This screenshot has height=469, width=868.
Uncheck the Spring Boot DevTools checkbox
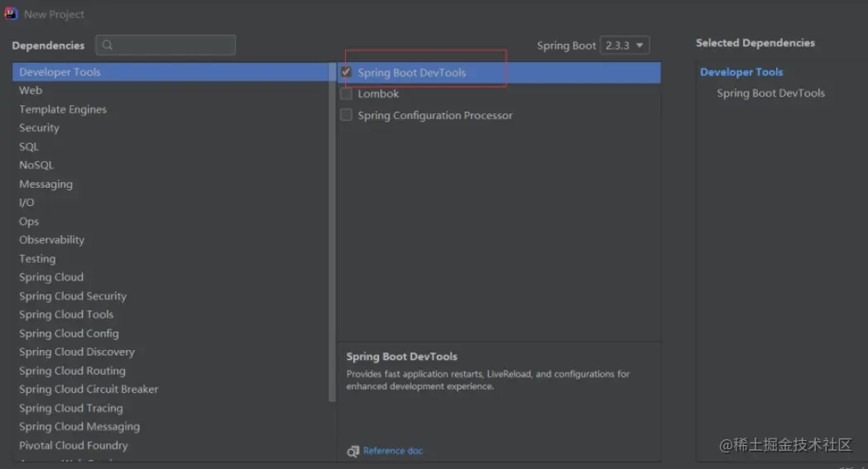point(346,72)
